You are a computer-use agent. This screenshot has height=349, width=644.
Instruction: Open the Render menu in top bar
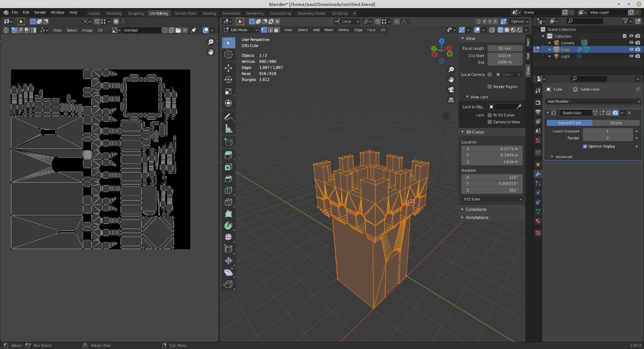click(40, 12)
